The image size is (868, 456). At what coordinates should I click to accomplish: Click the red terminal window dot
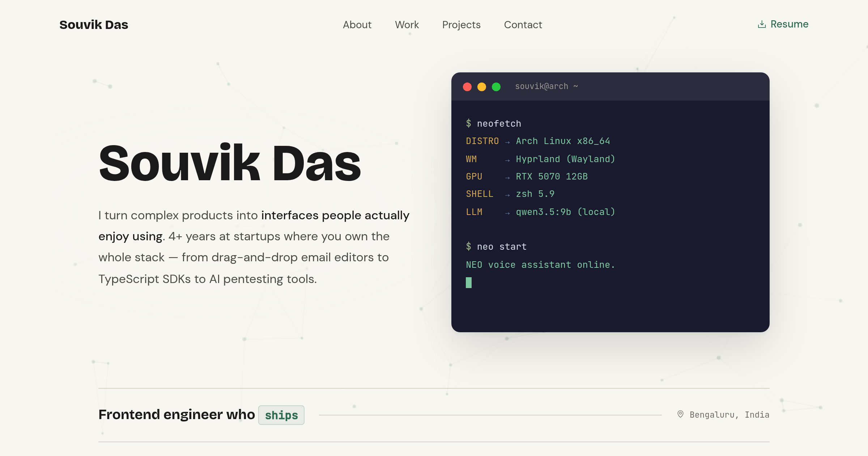coord(467,87)
